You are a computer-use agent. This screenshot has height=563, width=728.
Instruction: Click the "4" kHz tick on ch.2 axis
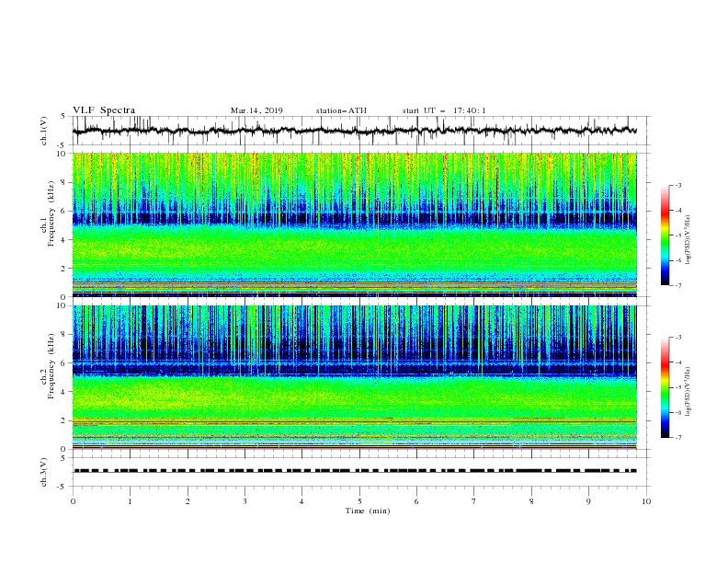pos(63,392)
